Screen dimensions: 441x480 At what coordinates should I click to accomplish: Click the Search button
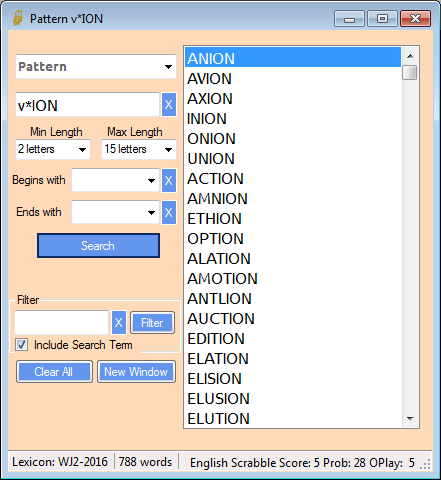tap(98, 246)
